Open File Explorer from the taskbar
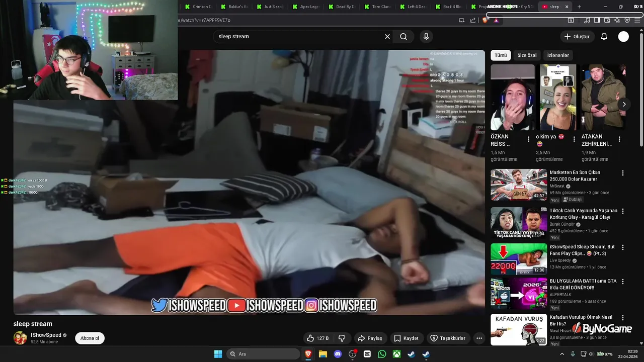644x362 pixels. (x=323, y=354)
